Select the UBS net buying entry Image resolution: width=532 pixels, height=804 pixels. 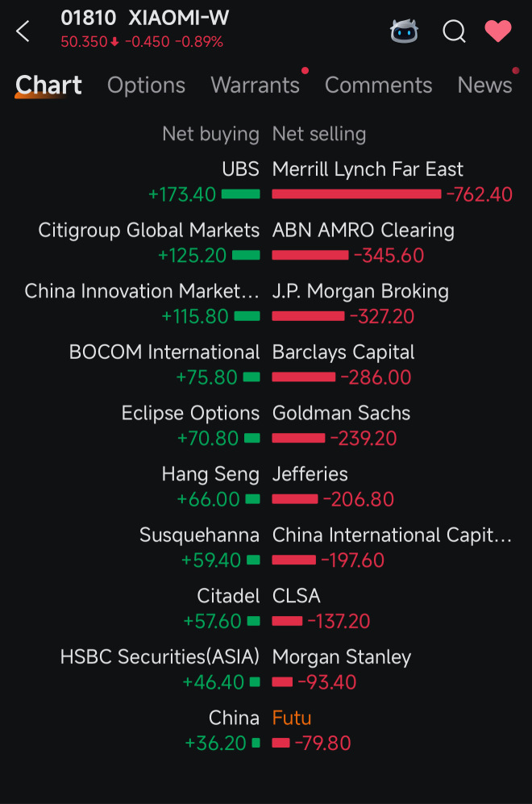point(240,169)
